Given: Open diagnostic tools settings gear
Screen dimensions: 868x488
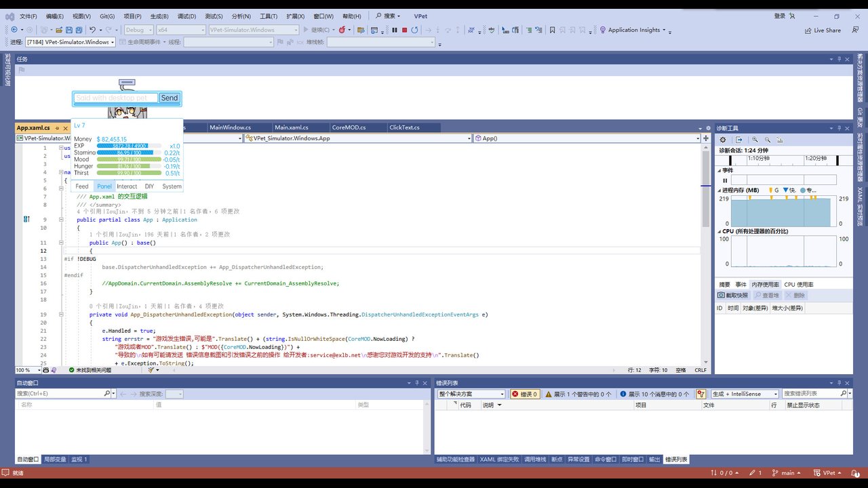Looking at the screenshot, I should (723, 140).
